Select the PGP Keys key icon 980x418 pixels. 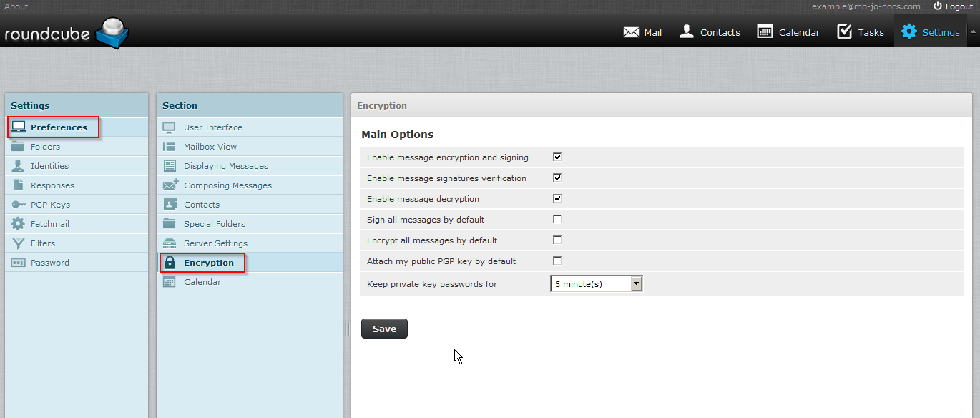coord(19,205)
